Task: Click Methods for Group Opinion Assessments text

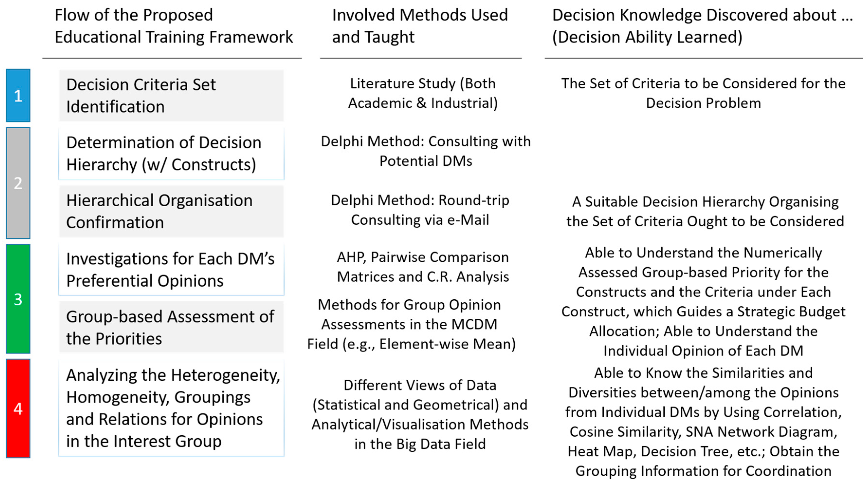Action: click(411, 324)
